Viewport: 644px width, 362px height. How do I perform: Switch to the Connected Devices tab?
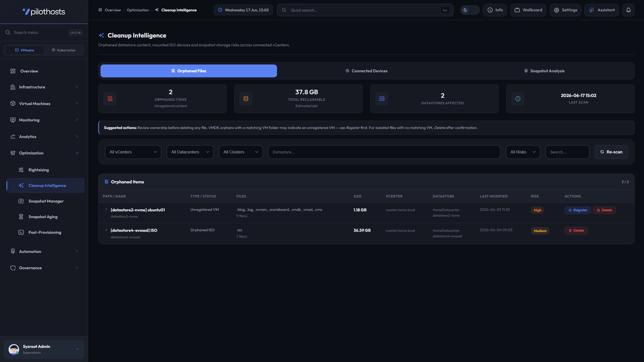point(366,71)
